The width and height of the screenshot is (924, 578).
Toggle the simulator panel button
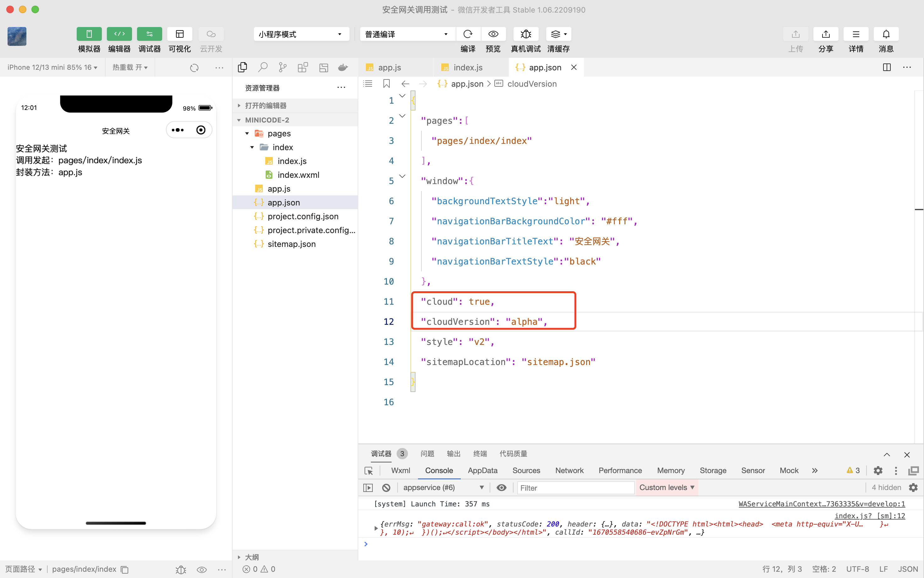89,34
